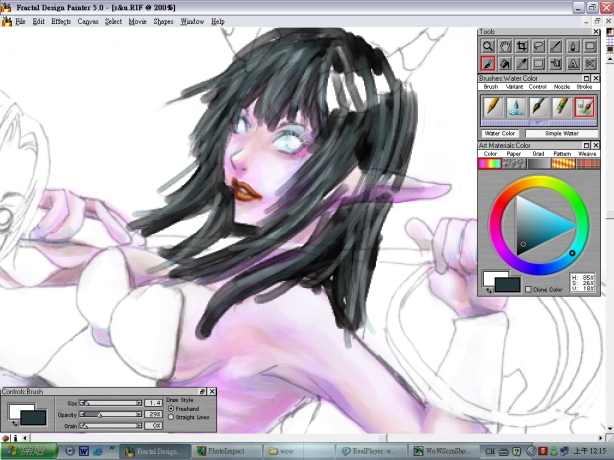The height and width of the screenshot is (460, 614).
Task: Select the Paint Bucket tool
Action: pyautogui.click(x=505, y=63)
